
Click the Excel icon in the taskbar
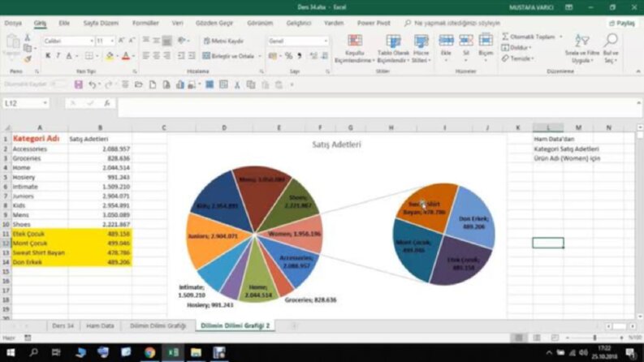[x=173, y=352]
